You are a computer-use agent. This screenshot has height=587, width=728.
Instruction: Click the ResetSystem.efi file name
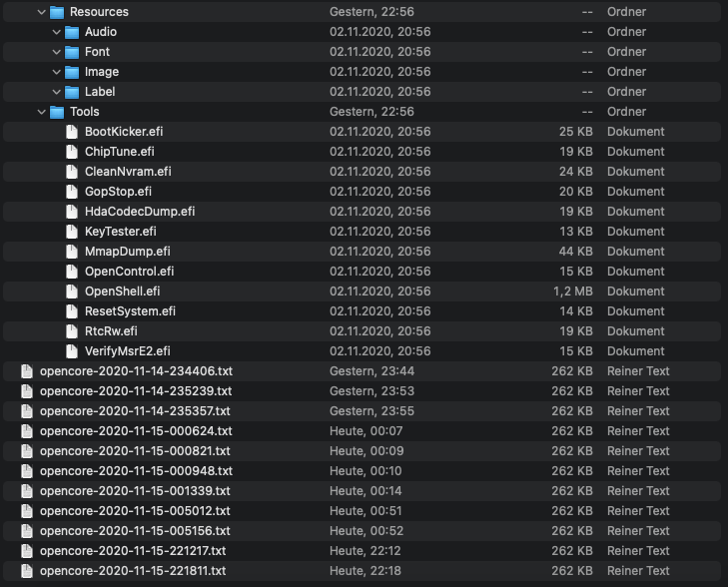(x=130, y=311)
